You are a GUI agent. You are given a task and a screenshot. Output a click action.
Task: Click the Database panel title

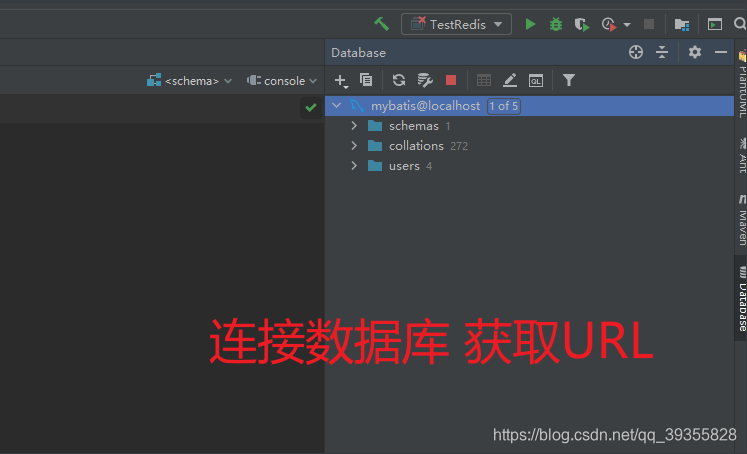(358, 52)
